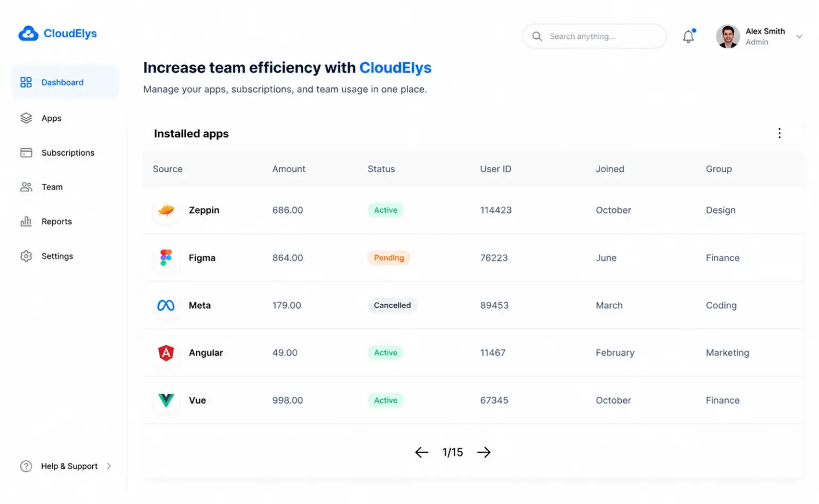
Task: Navigate to Reports in the sidebar
Action: pos(46,222)
